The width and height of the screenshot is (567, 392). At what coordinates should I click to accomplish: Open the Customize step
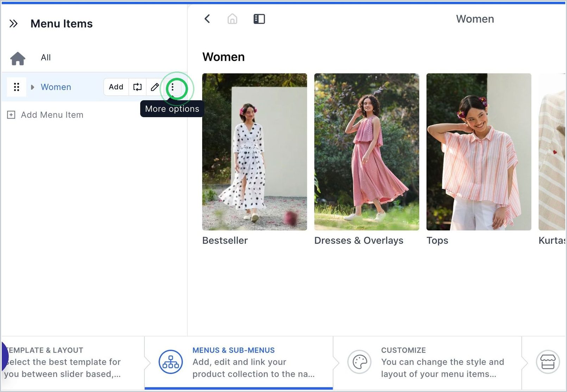pyautogui.click(x=427, y=362)
